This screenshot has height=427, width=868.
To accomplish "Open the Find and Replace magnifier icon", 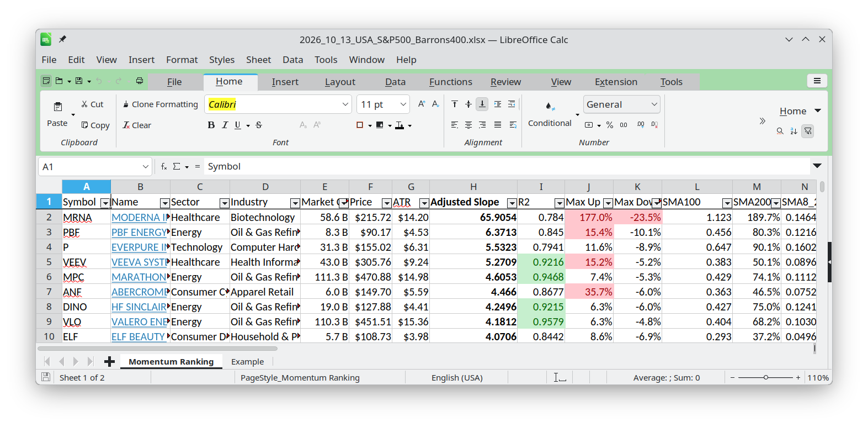I will point(780,131).
